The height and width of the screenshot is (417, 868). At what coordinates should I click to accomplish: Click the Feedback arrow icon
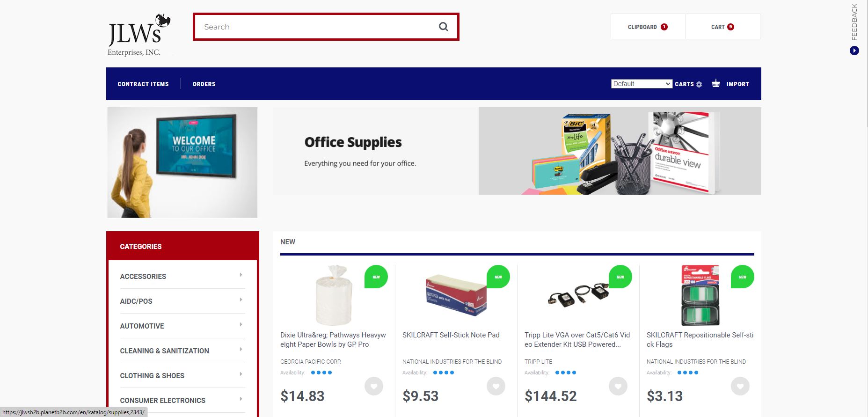pos(854,51)
